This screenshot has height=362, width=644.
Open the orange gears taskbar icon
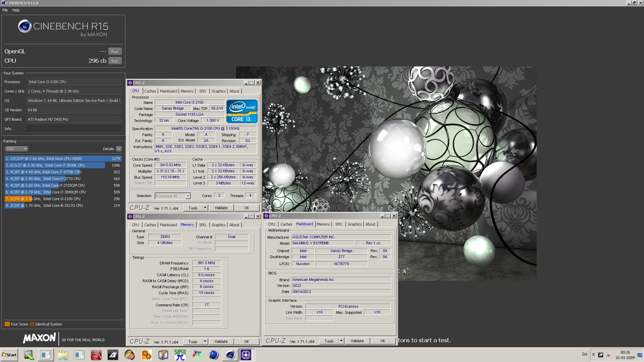[147, 355]
